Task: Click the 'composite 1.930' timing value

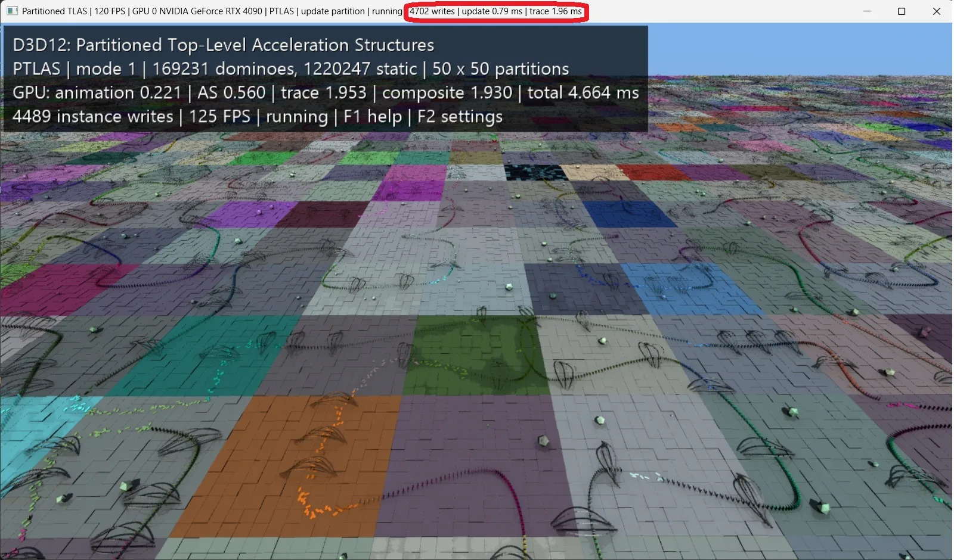Action: (x=447, y=93)
